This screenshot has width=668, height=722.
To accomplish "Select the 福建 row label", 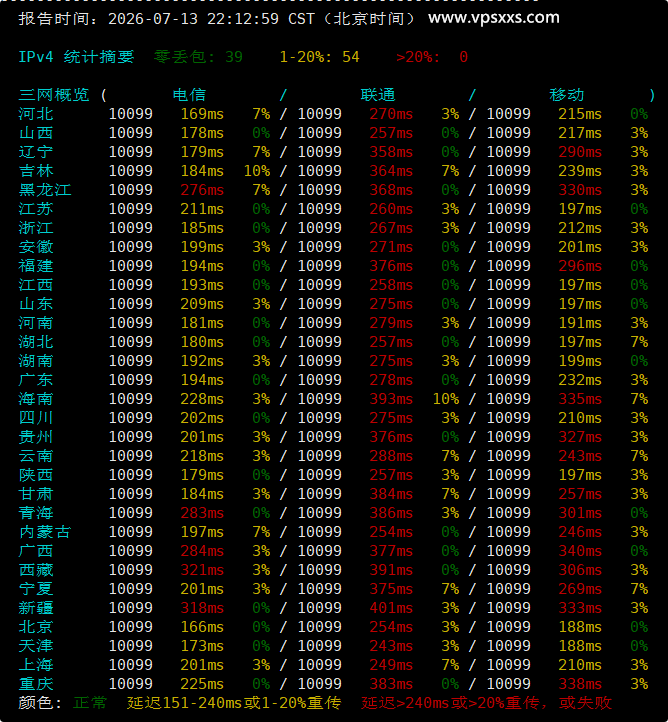I will 36,266.
